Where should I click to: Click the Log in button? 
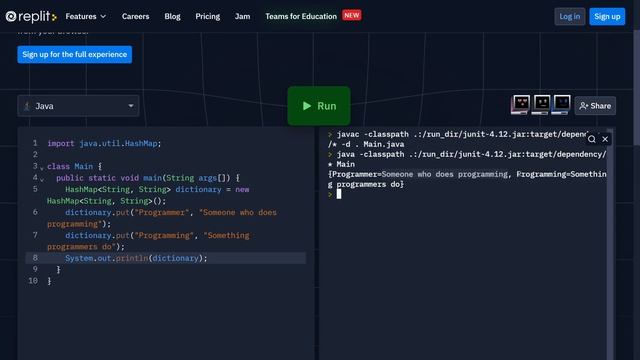point(569,16)
